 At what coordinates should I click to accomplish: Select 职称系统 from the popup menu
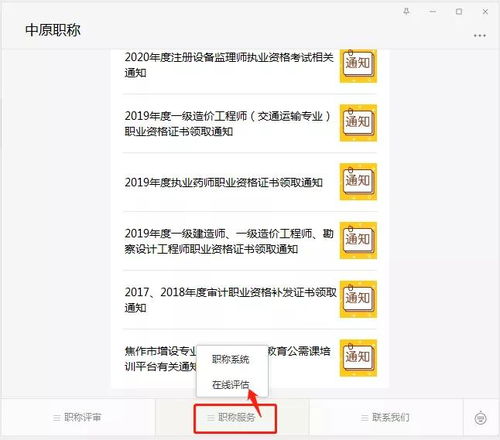coord(231,359)
